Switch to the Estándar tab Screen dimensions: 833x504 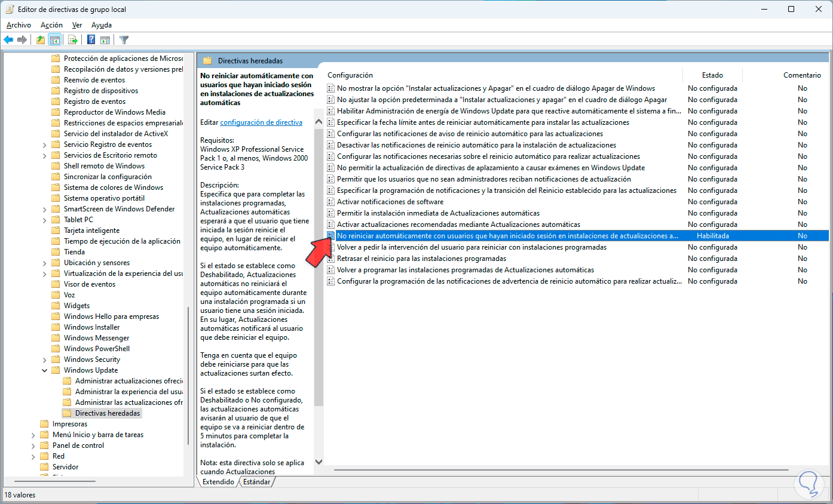(x=257, y=482)
